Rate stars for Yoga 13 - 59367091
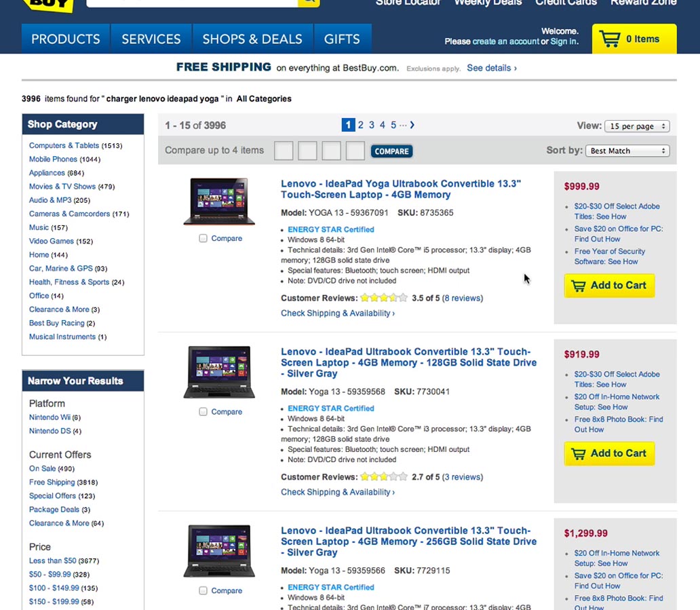Screen dimensions: 700x610 383,298
